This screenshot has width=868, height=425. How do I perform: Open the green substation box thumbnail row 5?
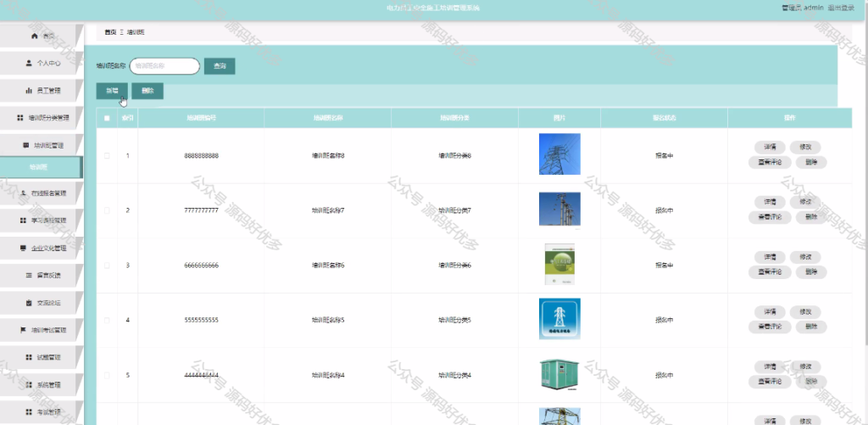(559, 375)
